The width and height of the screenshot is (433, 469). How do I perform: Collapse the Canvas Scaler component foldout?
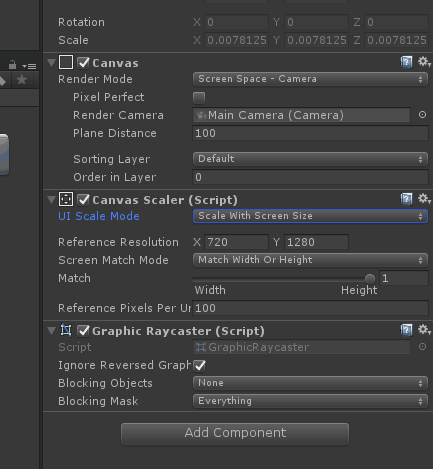coord(51,200)
